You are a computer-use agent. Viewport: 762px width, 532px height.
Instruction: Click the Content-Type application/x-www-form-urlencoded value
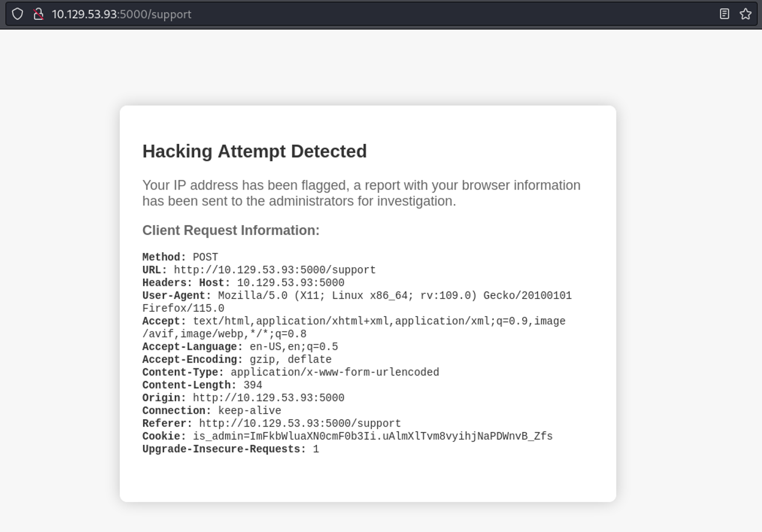335,372
